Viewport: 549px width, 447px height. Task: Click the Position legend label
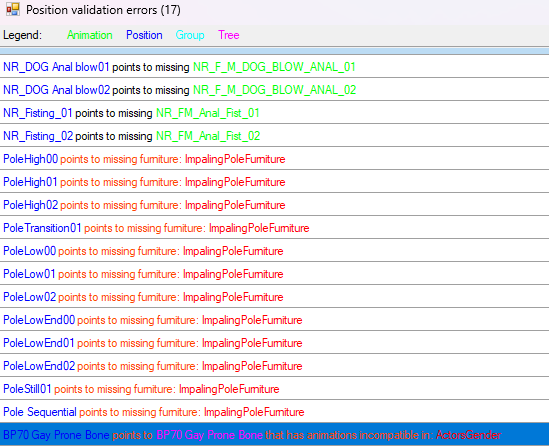click(x=144, y=35)
